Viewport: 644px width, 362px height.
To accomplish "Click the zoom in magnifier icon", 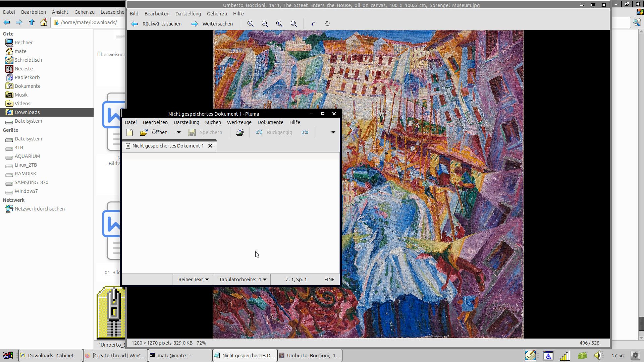I will (x=250, y=24).
